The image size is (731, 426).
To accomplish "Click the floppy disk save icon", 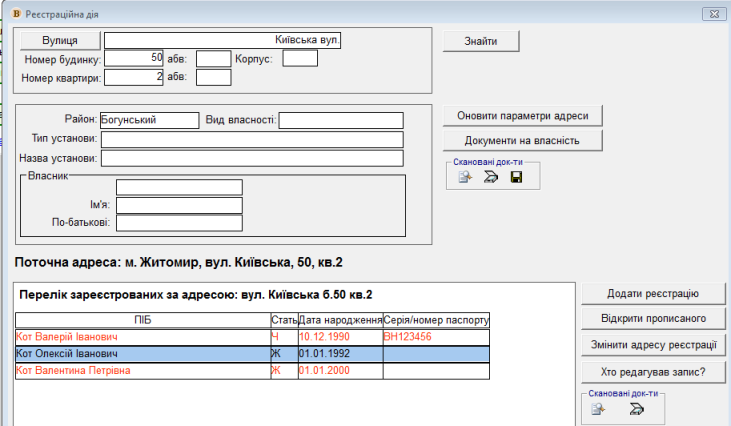I will 516,177.
